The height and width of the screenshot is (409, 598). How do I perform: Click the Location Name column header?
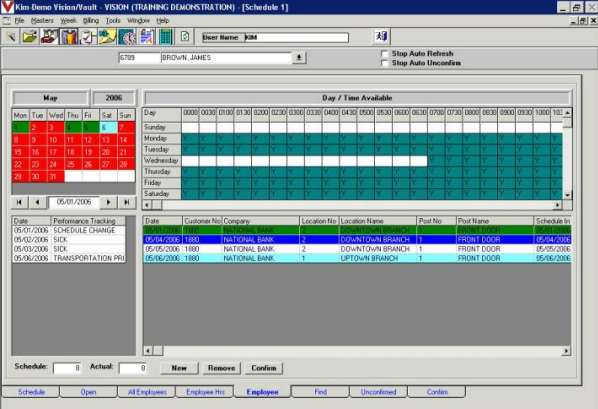pyautogui.click(x=378, y=221)
